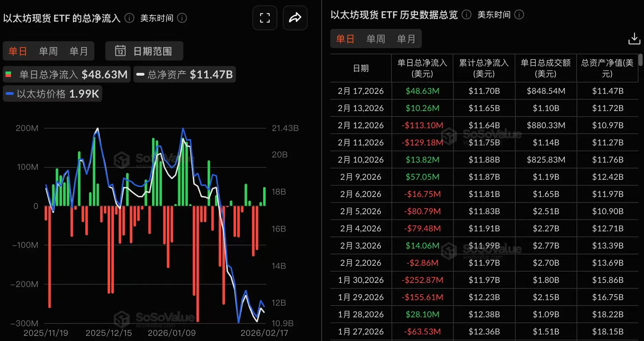Select 单日 tab in history table
Viewport: 644px width, 341px height.
(x=345, y=39)
